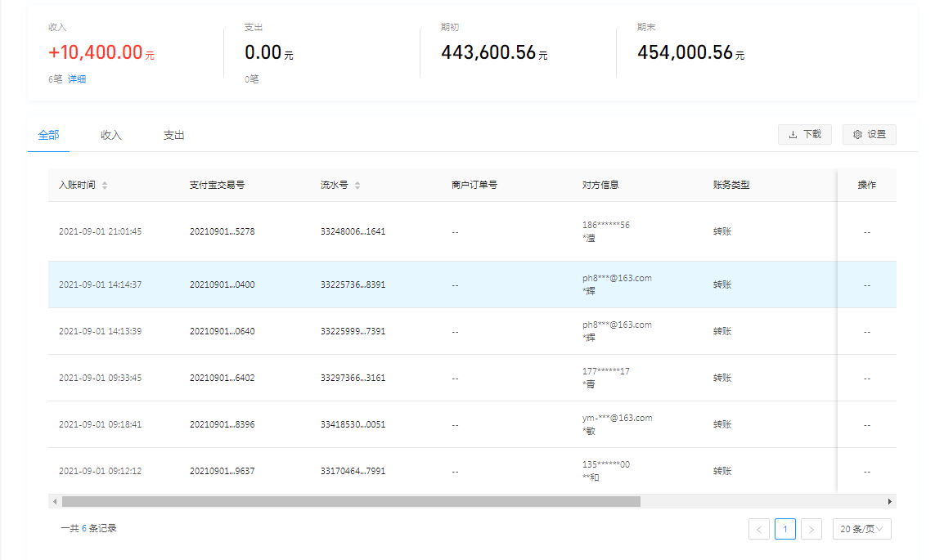Select page 1 in the pagination
This screenshot has width=944, height=560.
click(x=784, y=530)
